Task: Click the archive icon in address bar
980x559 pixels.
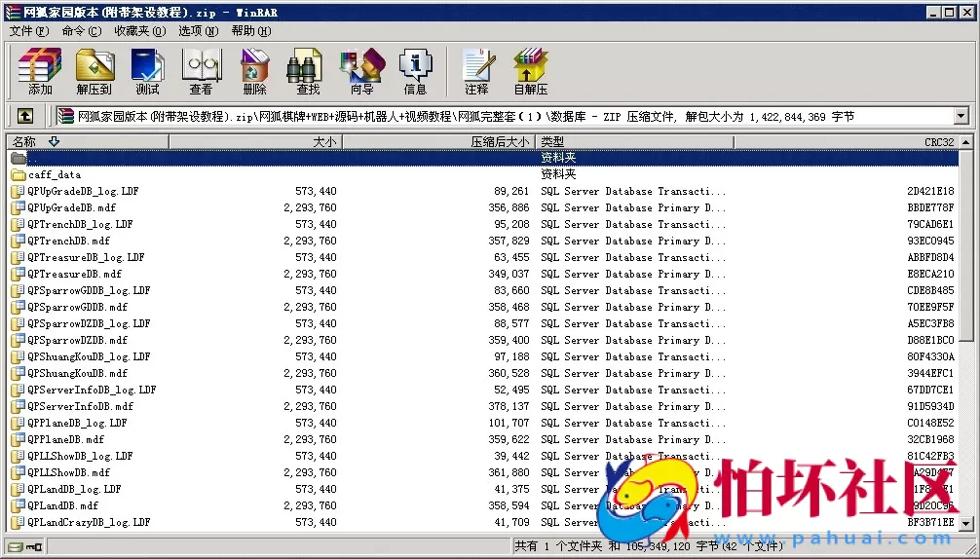Action: [65, 116]
